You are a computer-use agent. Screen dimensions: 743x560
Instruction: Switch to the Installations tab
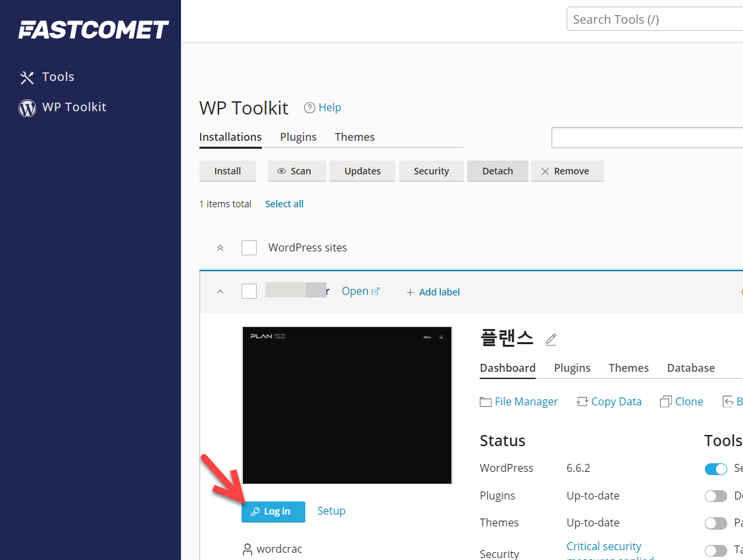click(230, 137)
